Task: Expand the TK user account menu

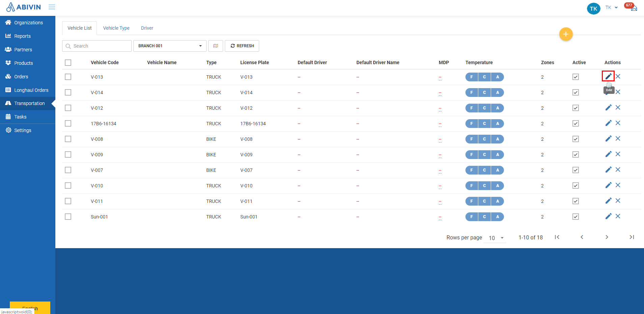Action: [x=612, y=7]
